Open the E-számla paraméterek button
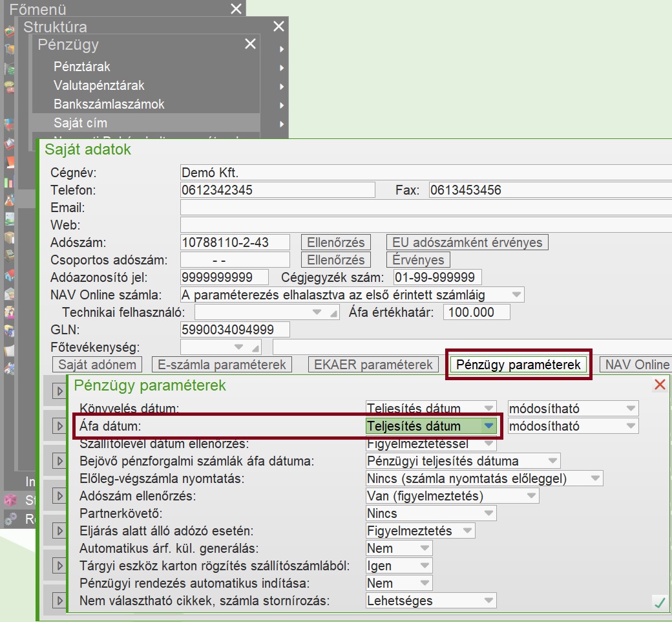Image resolution: width=672 pixels, height=622 pixels. (222, 365)
